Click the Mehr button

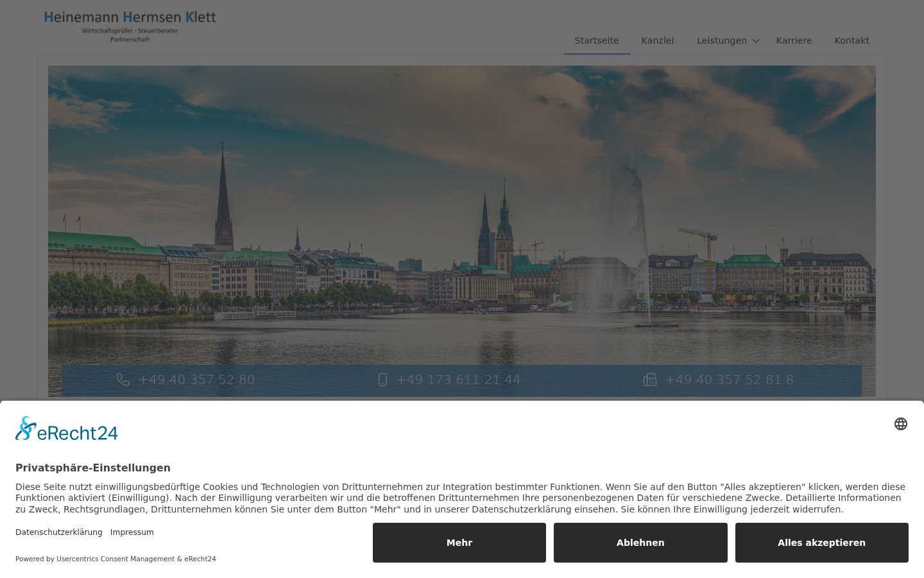point(459,543)
